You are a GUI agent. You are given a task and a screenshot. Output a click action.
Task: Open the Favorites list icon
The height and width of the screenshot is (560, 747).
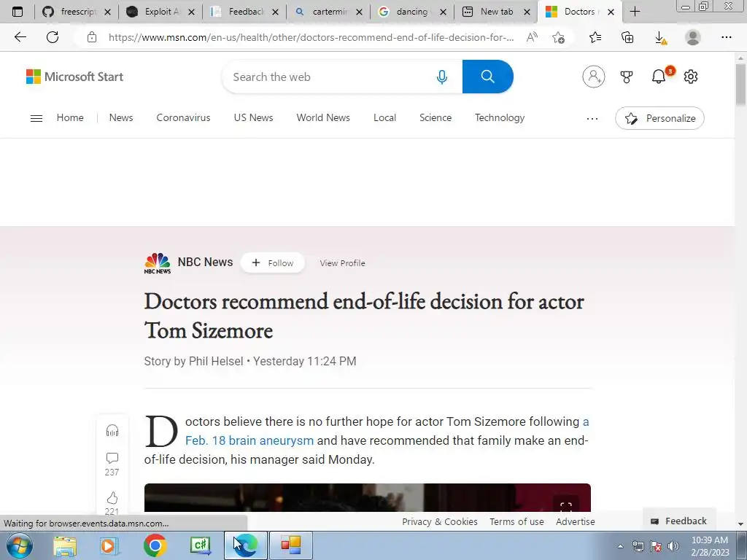point(595,37)
